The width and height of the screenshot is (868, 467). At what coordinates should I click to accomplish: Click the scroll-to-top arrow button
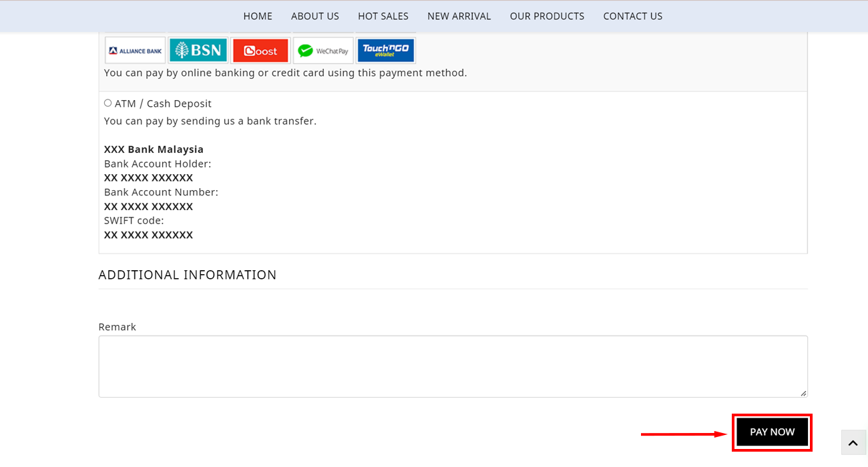point(853,442)
